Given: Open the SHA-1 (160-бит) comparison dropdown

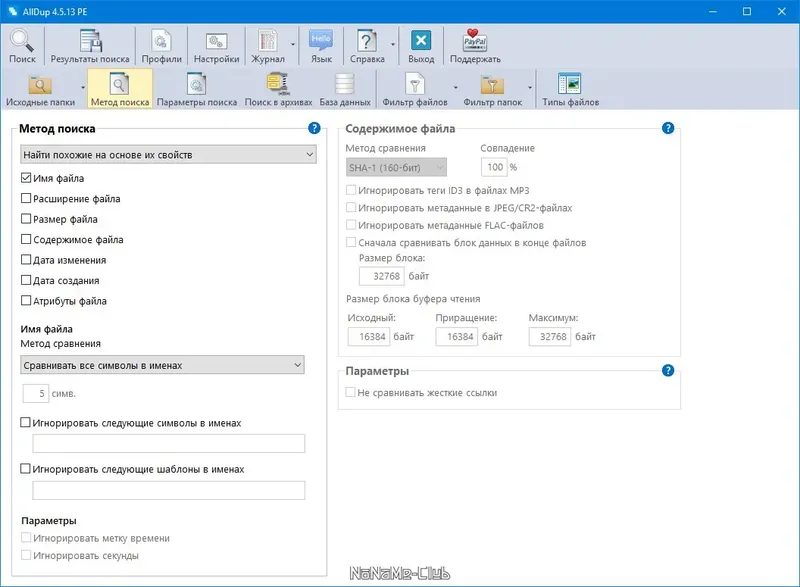Looking at the screenshot, I should tap(396, 167).
